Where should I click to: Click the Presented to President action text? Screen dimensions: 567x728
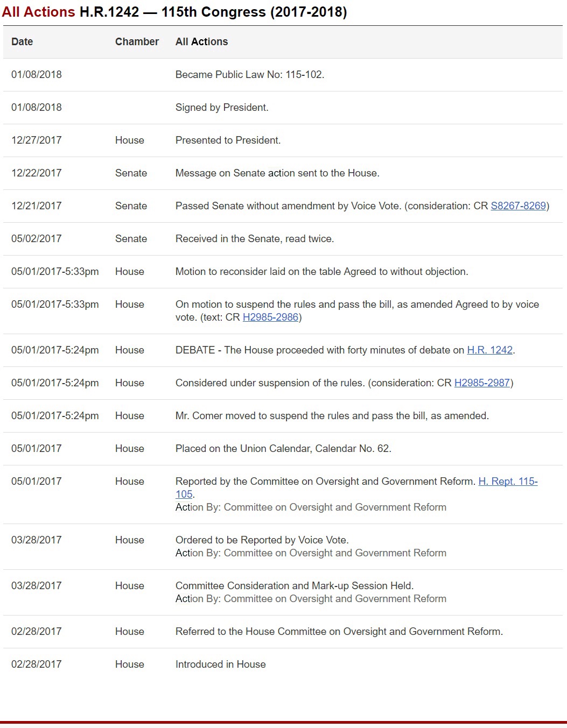click(x=228, y=140)
